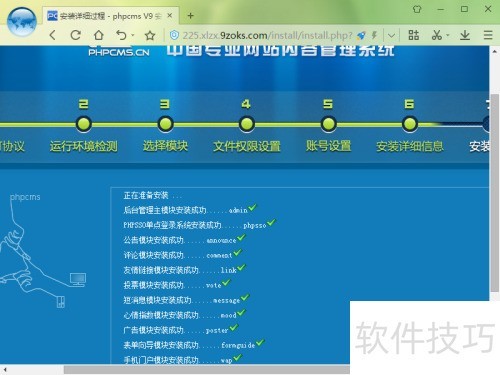Screen dimensions: 500x375
Task: Click the formguide module success line
Action: [194, 345]
